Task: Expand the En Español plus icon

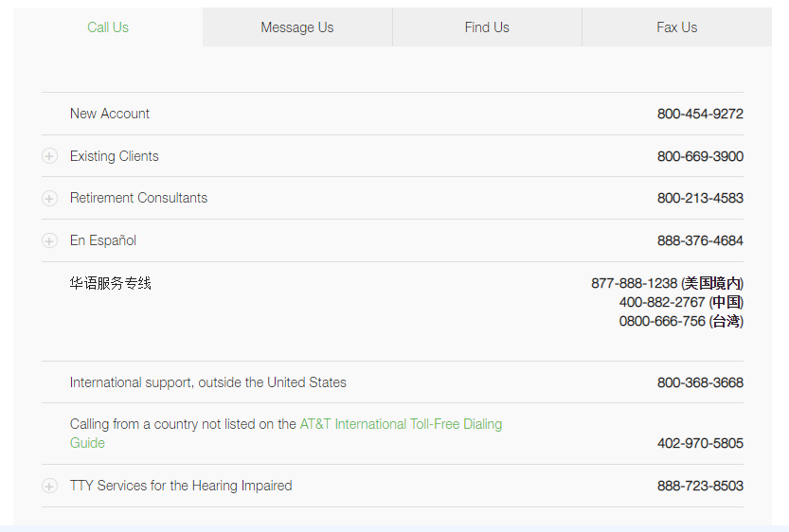Action: tap(49, 240)
